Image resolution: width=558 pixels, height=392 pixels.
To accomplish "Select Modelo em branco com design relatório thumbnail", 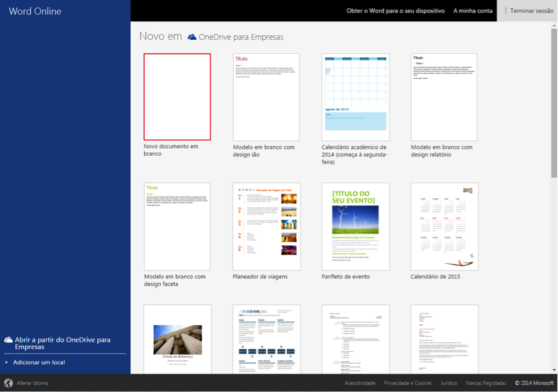I will click(444, 97).
